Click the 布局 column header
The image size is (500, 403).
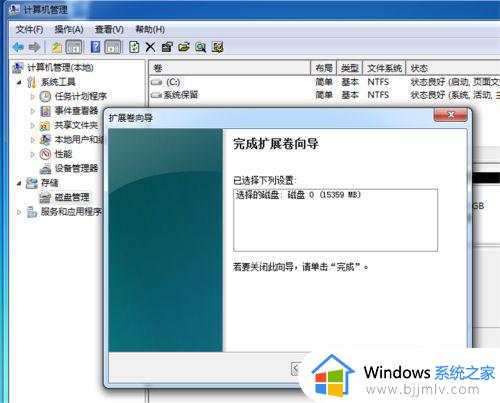tap(324, 68)
